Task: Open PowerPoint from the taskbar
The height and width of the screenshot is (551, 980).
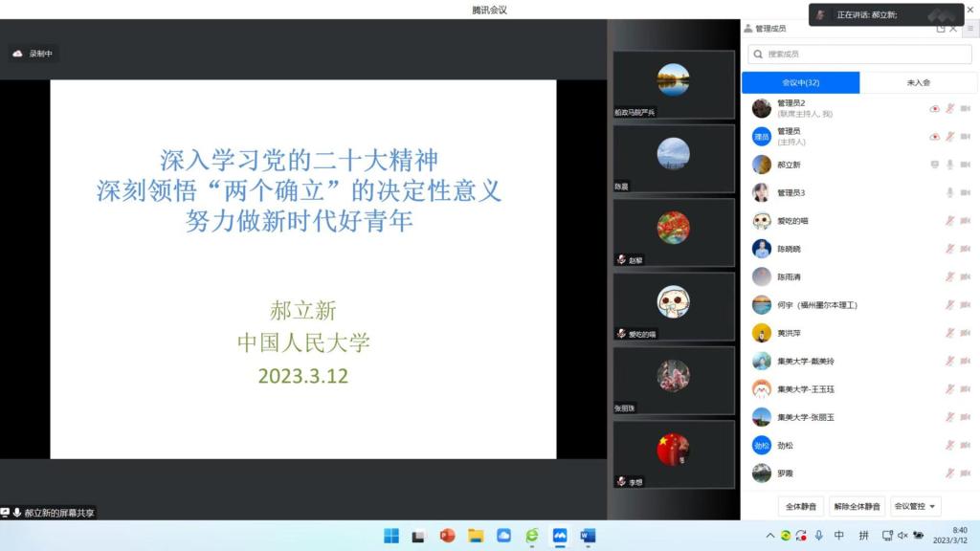Action: 447,538
